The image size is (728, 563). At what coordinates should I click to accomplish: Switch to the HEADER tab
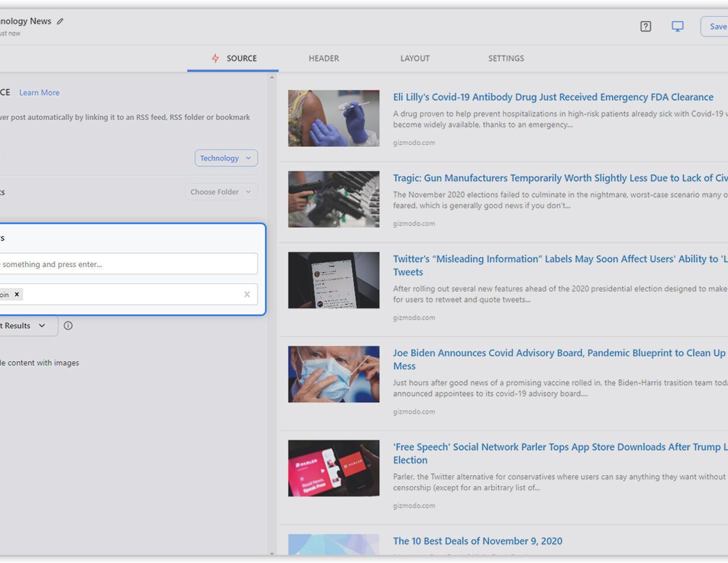(324, 58)
